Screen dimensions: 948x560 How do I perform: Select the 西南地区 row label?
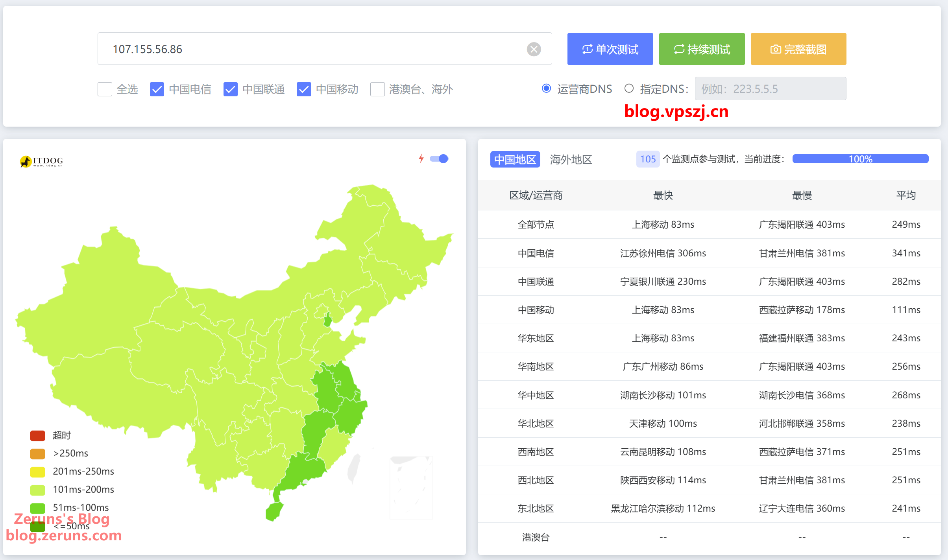click(536, 452)
